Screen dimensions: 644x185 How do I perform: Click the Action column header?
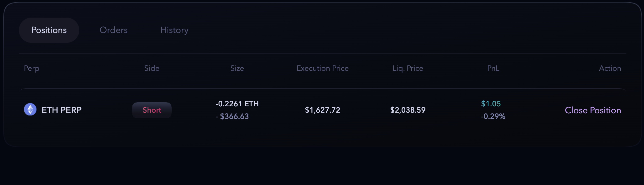click(610, 68)
